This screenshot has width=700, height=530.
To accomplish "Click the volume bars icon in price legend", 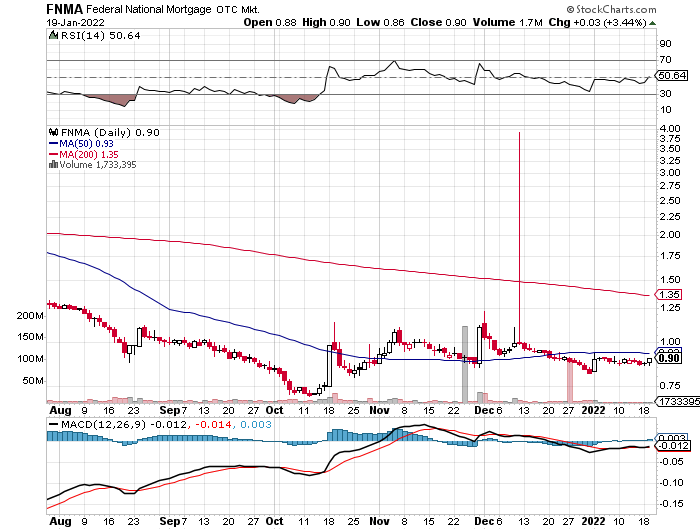I will (53, 164).
